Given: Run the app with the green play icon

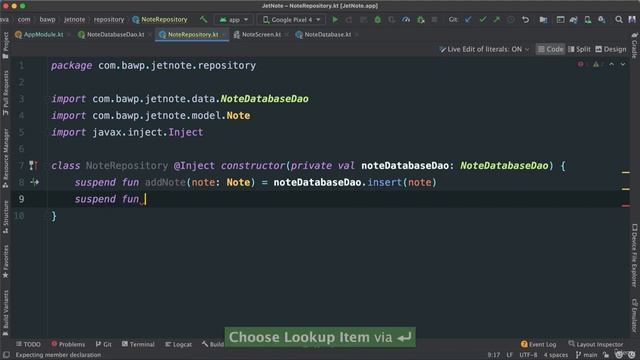Looking at the screenshot, I should (335, 20).
